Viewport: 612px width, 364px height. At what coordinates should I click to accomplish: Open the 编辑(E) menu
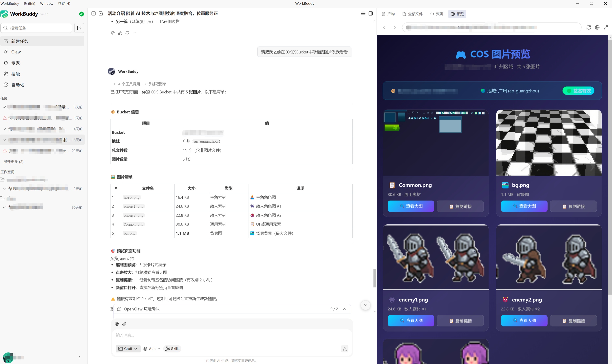[29, 3]
